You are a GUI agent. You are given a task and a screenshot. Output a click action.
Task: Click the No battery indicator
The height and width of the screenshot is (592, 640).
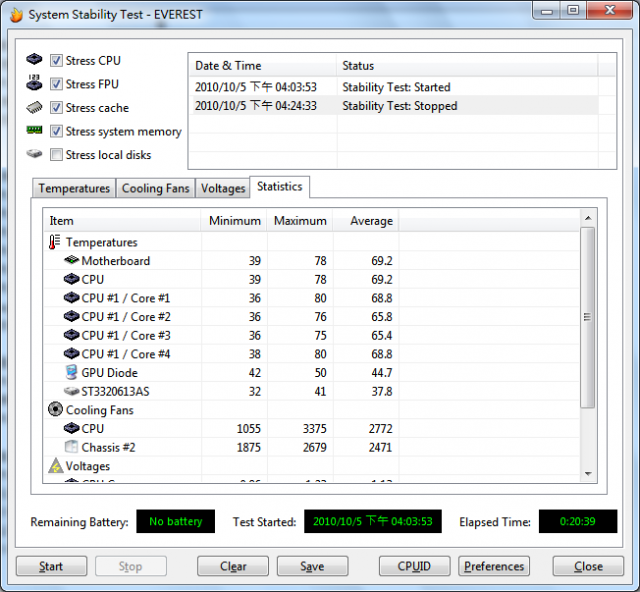(176, 521)
